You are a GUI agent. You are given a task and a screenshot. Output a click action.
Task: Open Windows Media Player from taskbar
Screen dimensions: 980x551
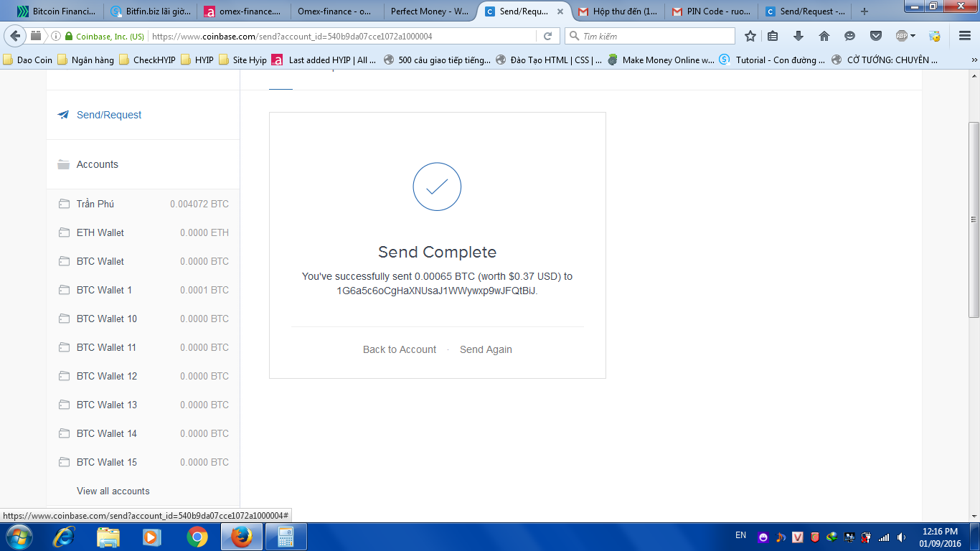tap(151, 537)
